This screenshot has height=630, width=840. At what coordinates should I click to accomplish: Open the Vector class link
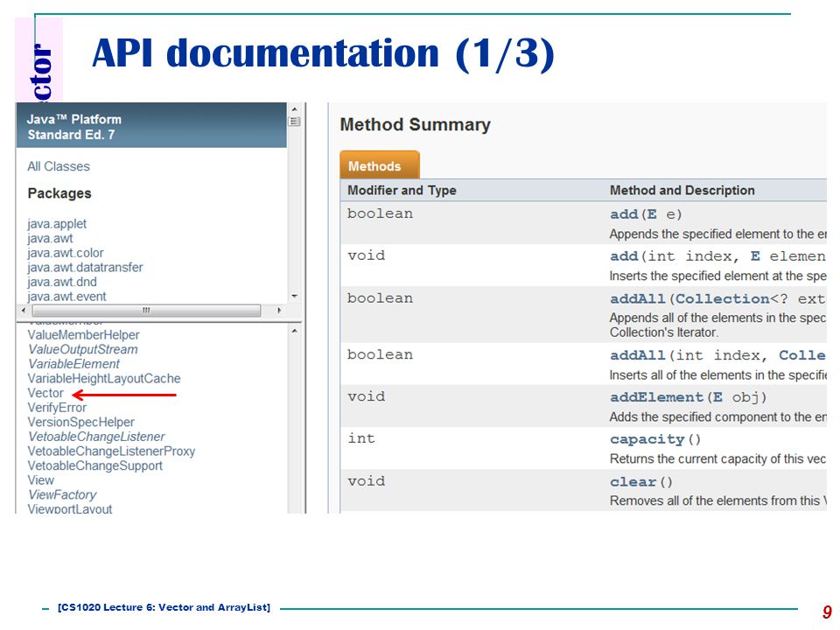45,393
